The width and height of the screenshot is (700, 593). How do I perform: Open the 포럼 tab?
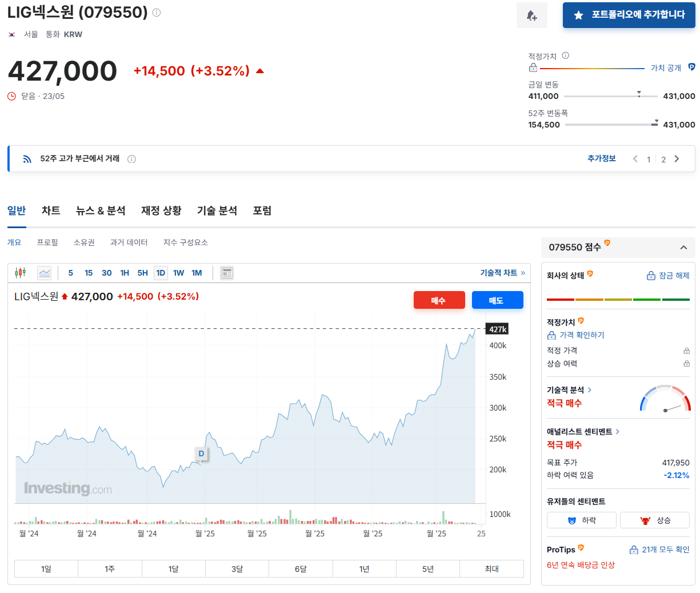click(x=262, y=210)
